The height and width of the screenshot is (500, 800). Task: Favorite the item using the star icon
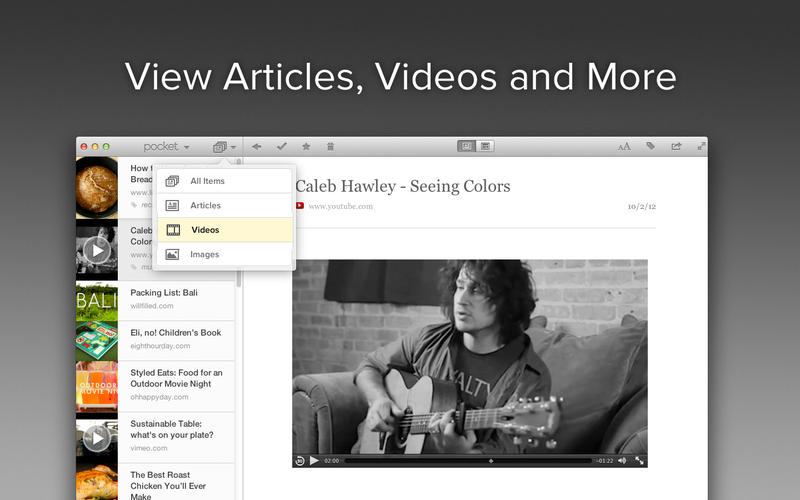[x=306, y=146]
